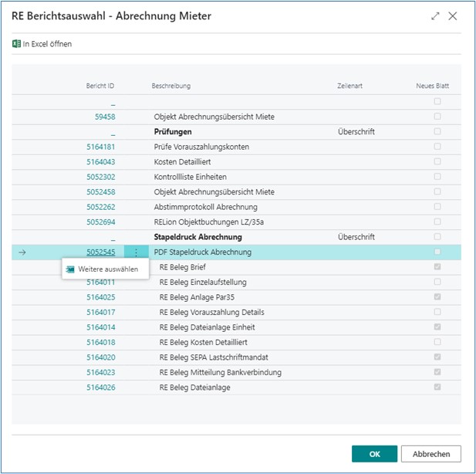The width and height of the screenshot is (476, 474).
Task: Open the three-dot row options menu
Action: pyautogui.click(x=136, y=252)
